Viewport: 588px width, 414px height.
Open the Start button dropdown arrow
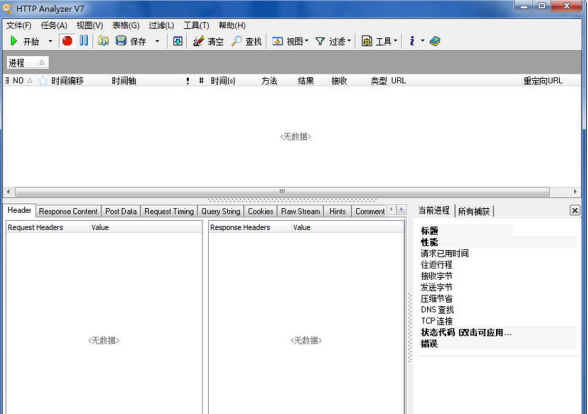(50, 41)
